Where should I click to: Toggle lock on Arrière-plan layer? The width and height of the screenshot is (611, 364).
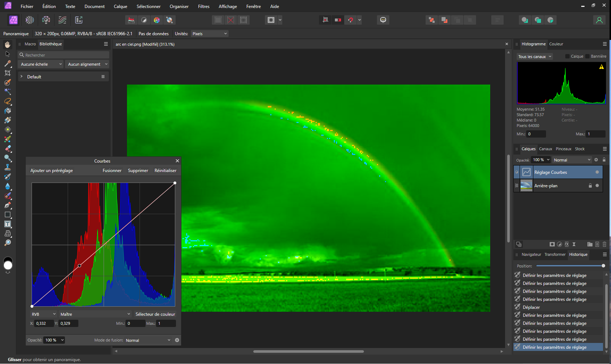coord(590,185)
